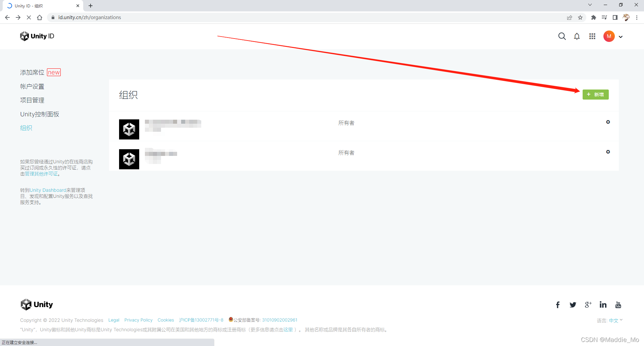This screenshot has width=644, height=346.
Task: Open the 沪ICP备13002771号-8 link
Action: coord(201,320)
